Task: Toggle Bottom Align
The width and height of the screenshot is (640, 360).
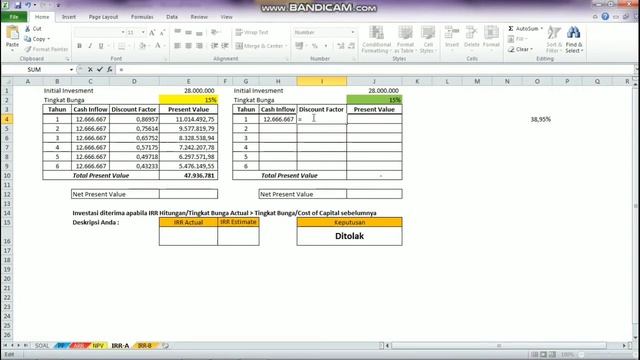Action: point(199,32)
